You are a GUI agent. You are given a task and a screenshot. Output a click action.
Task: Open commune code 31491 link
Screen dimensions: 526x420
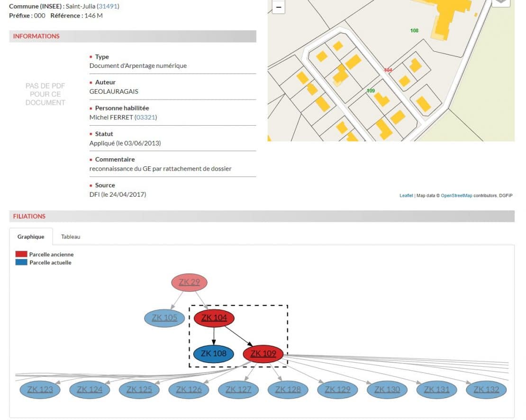108,6
